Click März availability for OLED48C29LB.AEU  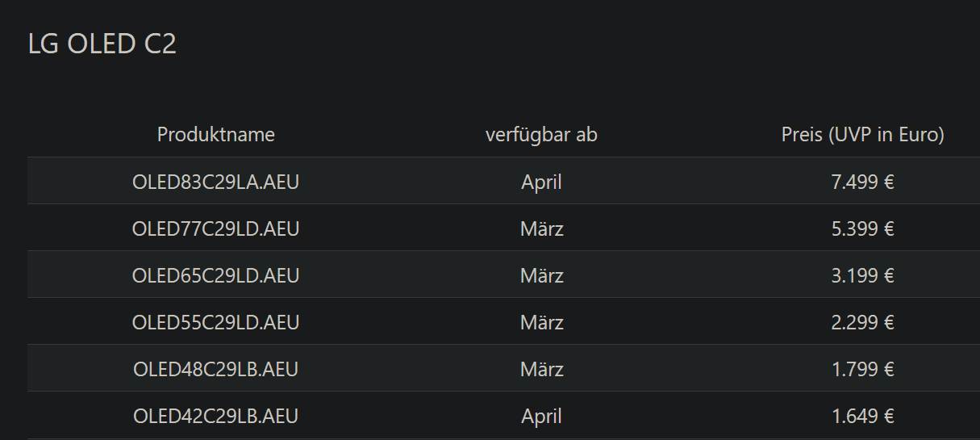tap(541, 369)
